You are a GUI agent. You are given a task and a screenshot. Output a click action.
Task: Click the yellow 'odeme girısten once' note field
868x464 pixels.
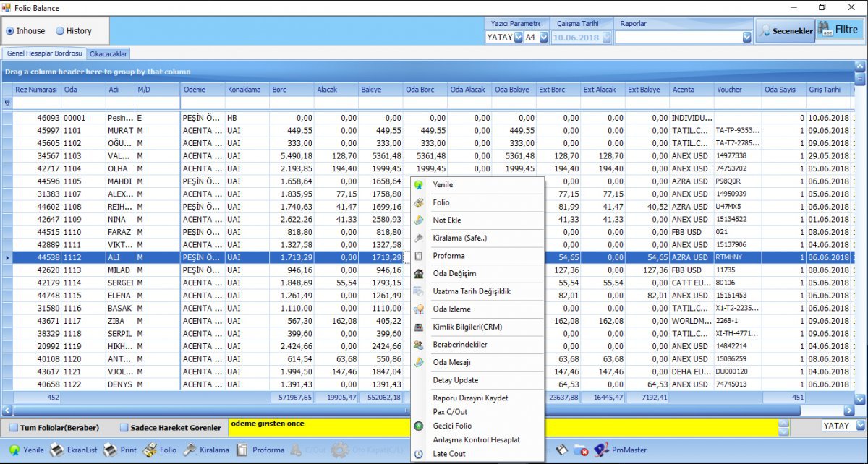[x=503, y=427]
